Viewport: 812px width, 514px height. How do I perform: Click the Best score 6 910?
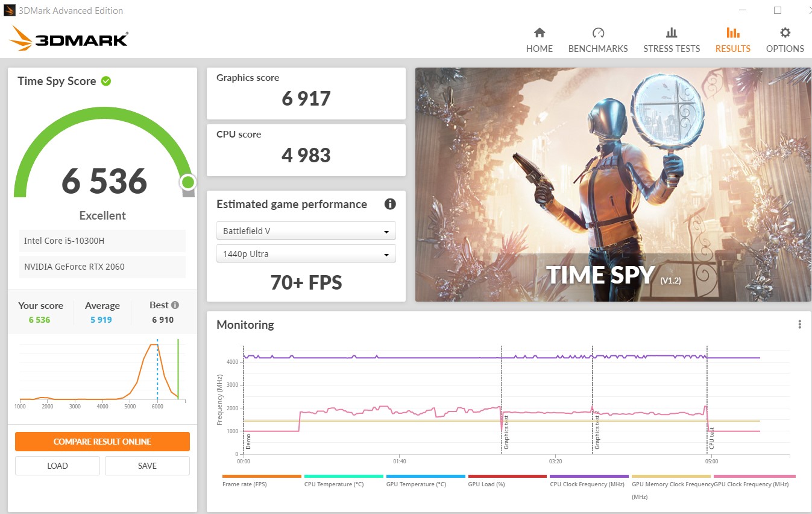click(x=163, y=320)
